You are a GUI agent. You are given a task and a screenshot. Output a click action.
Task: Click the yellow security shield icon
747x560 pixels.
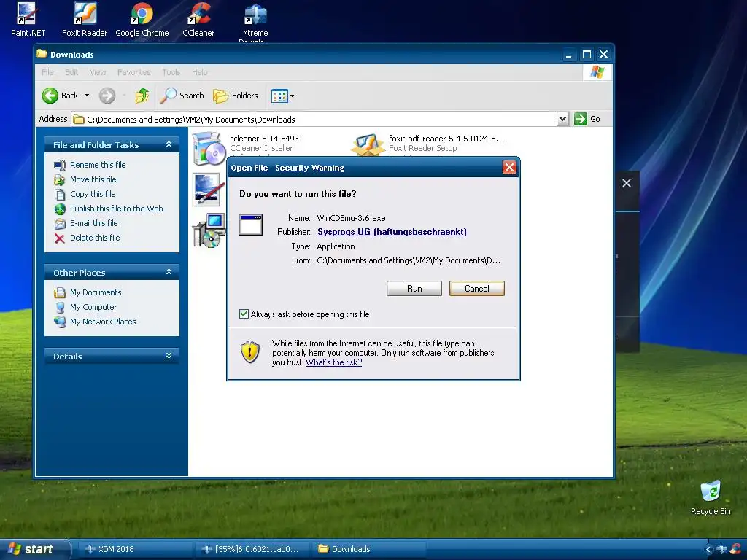250,352
